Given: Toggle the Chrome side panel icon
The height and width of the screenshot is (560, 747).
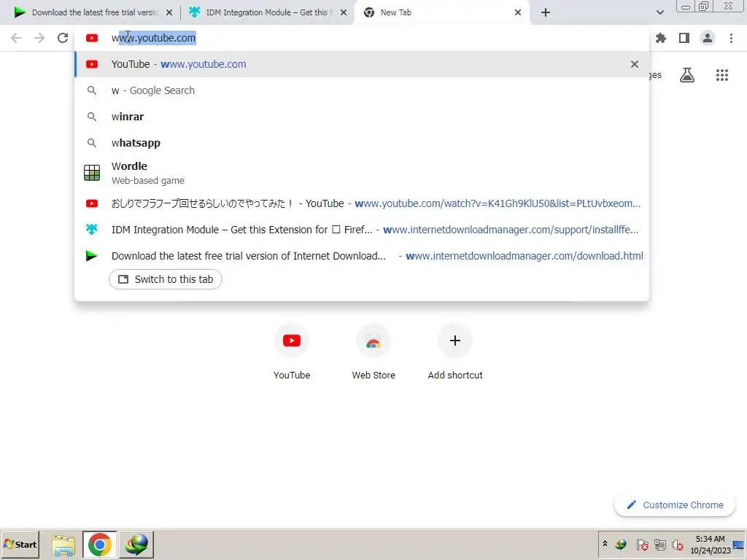Looking at the screenshot, I should click(x=684, y=38).
